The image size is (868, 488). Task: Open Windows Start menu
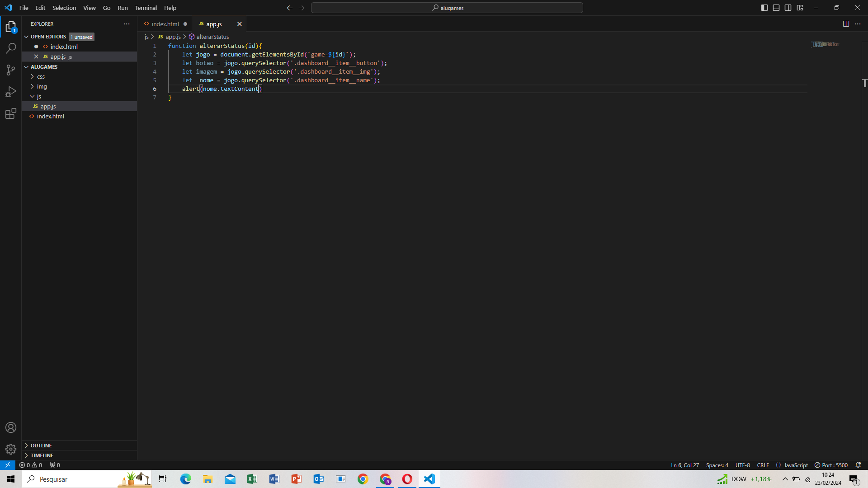(x=11, y=479)
